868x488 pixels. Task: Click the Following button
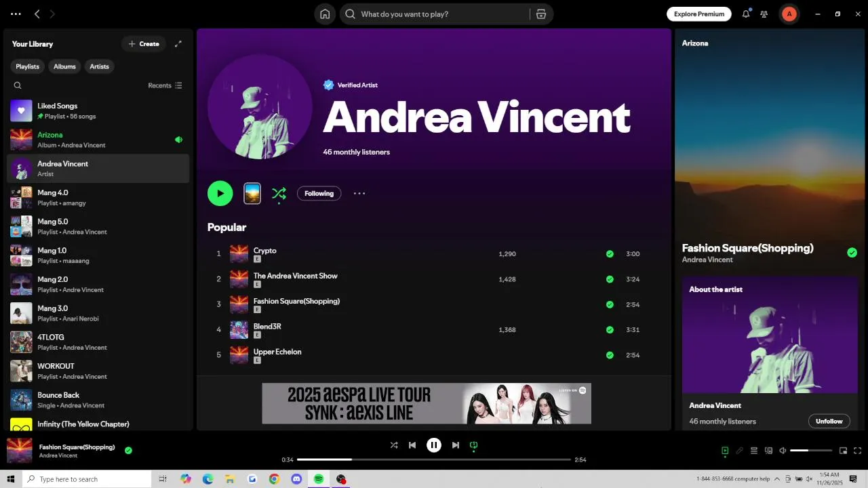click(x=319, y=193)
